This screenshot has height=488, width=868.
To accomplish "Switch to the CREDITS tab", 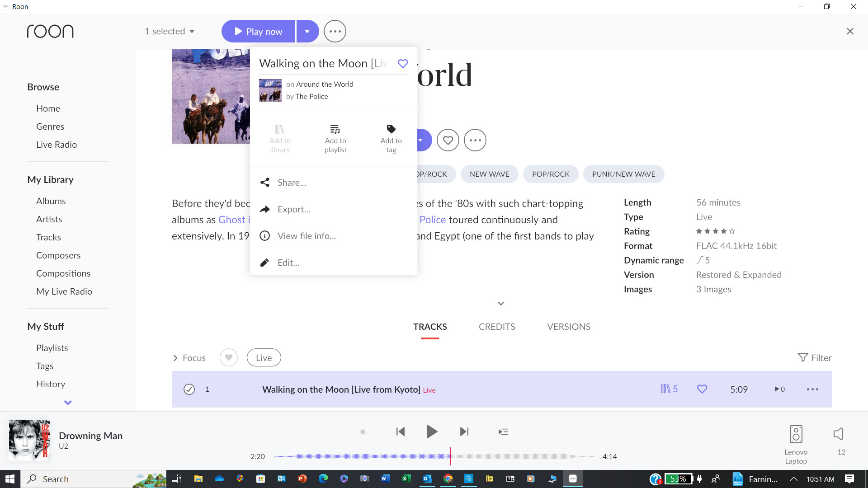I will [497, 327].
